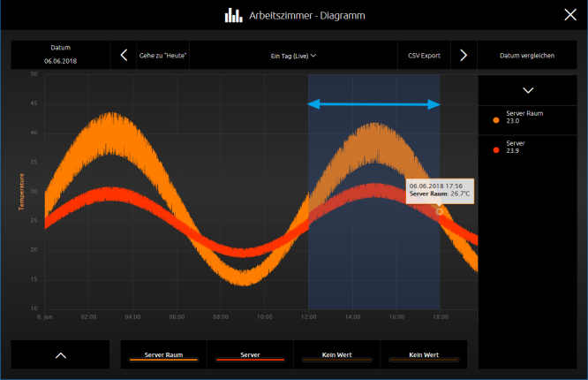The width and height of the screenshot is (588, 380).
Task: Expand the legend panel chevron down
Action: pyautogui.click(x=528, y=90)
